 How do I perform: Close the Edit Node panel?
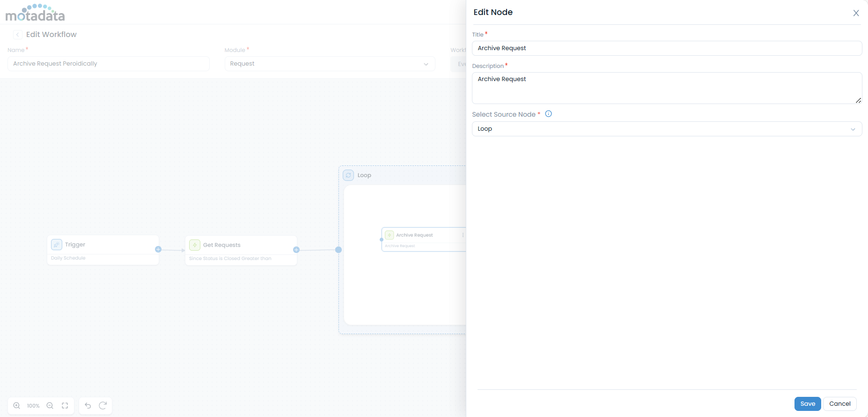(x=856, y=13)
